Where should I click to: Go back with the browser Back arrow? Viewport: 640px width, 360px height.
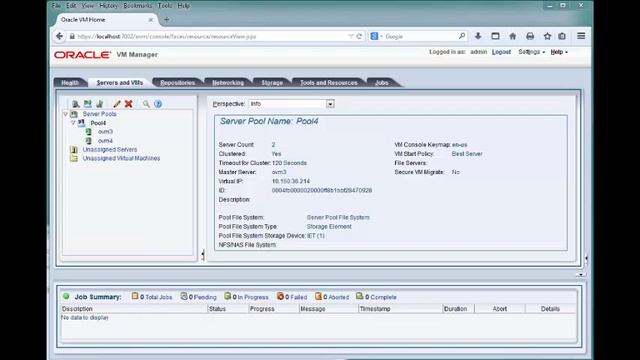point(60,36)
